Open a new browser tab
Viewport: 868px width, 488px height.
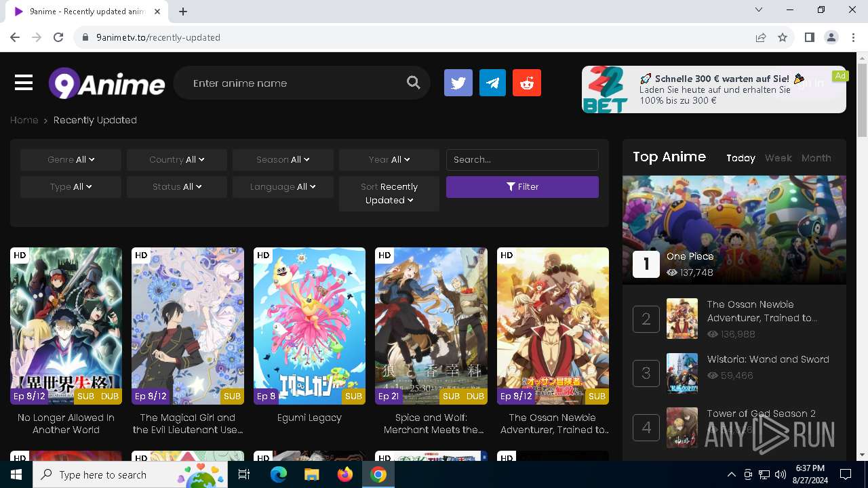pos(183,12)
